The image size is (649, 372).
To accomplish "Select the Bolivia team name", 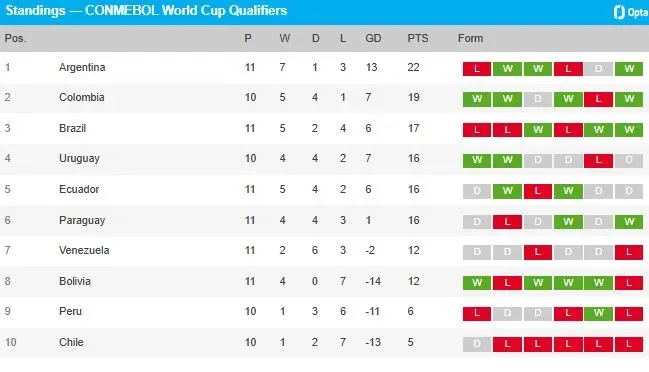I will [x=75, y=281].
